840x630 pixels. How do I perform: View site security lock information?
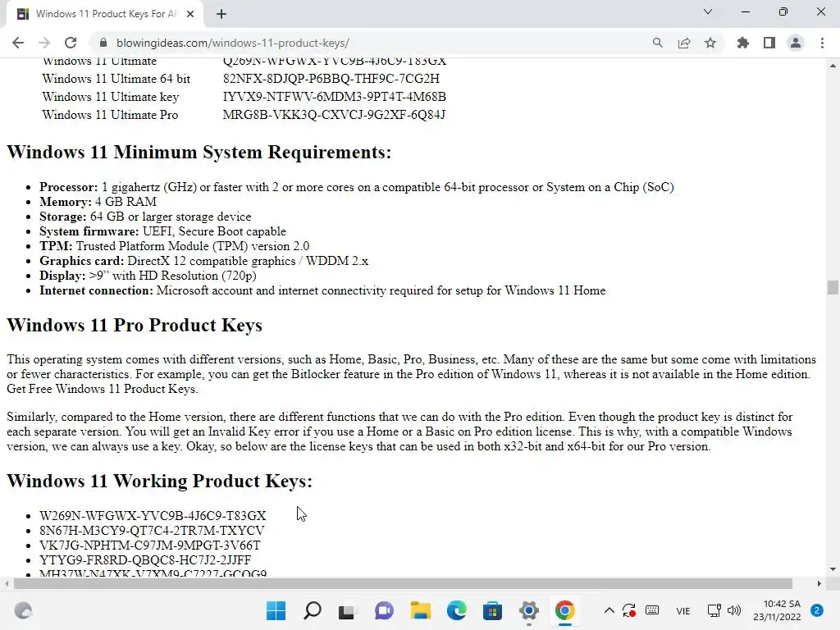(x=103, y=43)
